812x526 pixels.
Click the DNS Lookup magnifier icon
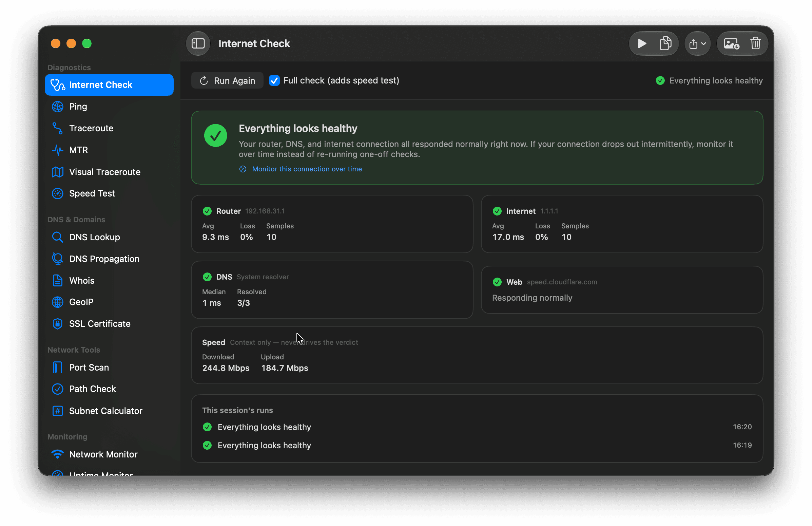tap(57, 237)
